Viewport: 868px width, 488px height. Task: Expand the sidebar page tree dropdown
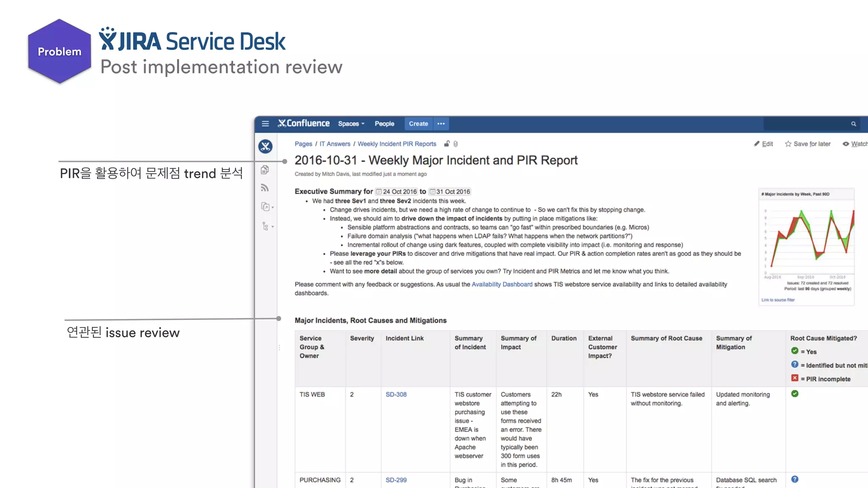(x=267, y=226)
